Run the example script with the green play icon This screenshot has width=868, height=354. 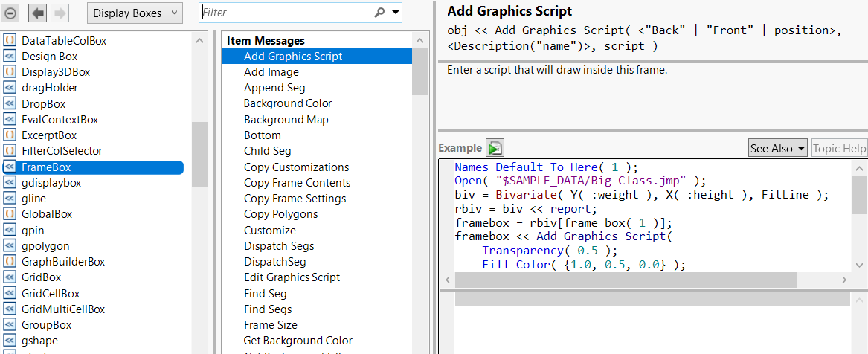(495, 148)
